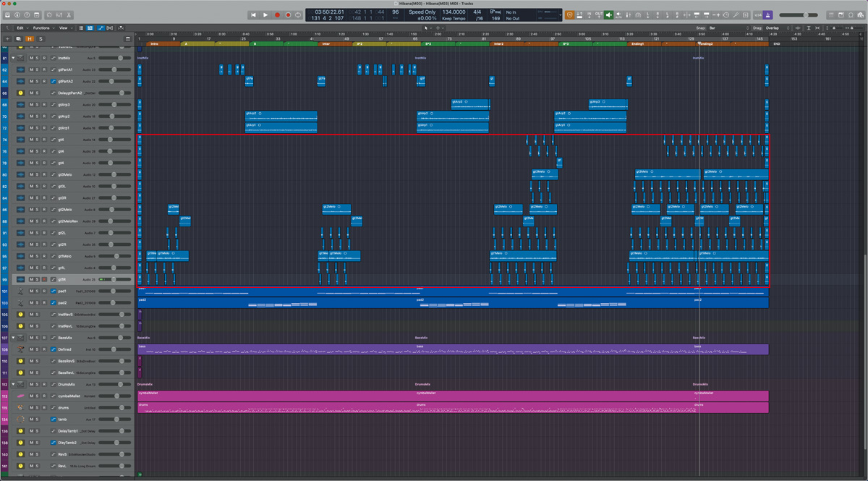Open the Mixer icon in the control bar
The height and width of the screenshot is (481, 868).
tap(59, 15)
